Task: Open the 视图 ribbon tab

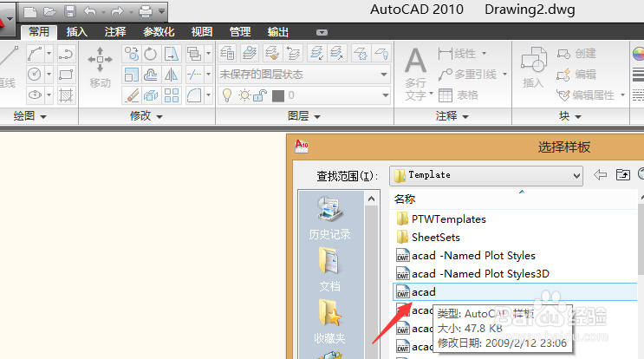Action: [x=202, y=31]
